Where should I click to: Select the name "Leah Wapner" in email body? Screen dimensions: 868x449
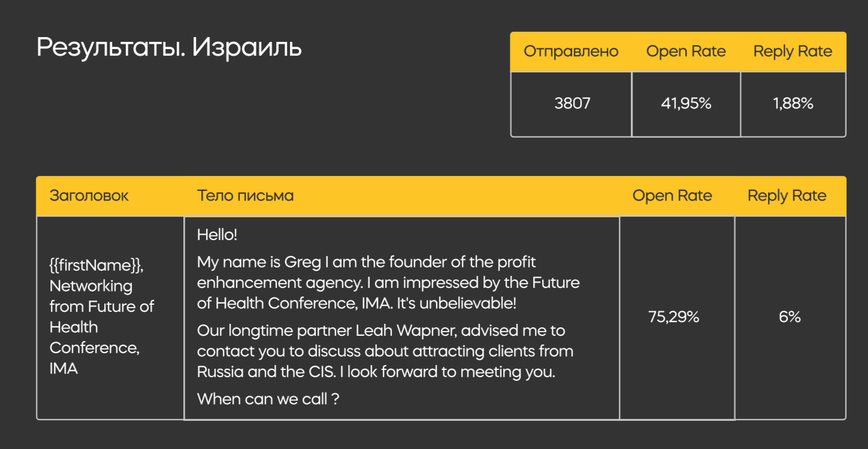[x=416, y=330]
